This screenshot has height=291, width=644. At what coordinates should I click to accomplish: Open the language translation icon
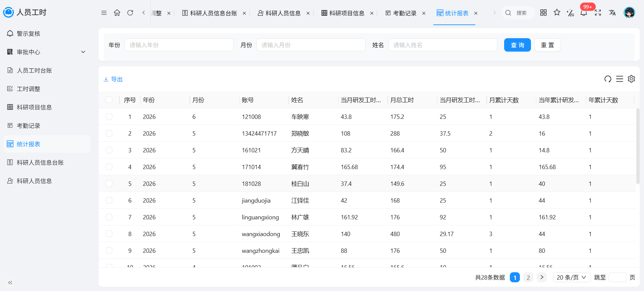point(612,13)
